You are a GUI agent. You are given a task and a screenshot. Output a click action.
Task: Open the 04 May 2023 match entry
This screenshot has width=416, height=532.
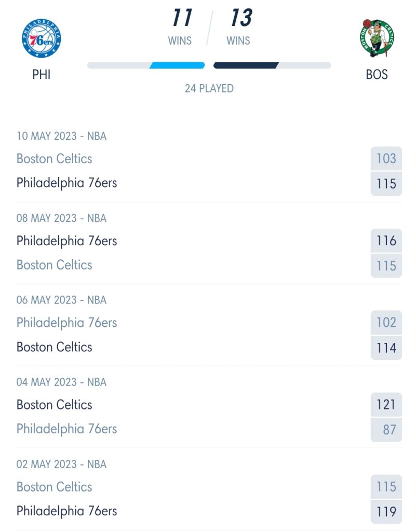pos(209,411)
